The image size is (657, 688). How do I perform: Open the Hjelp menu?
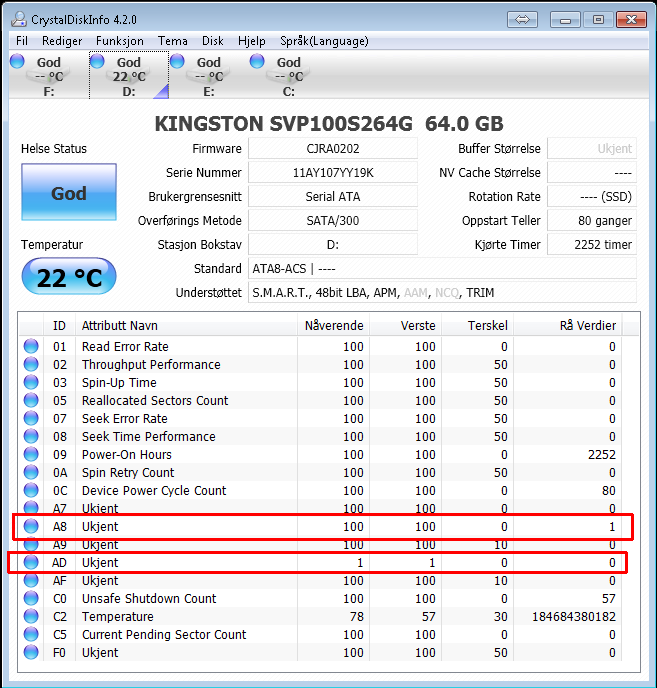tap(251, 41)
